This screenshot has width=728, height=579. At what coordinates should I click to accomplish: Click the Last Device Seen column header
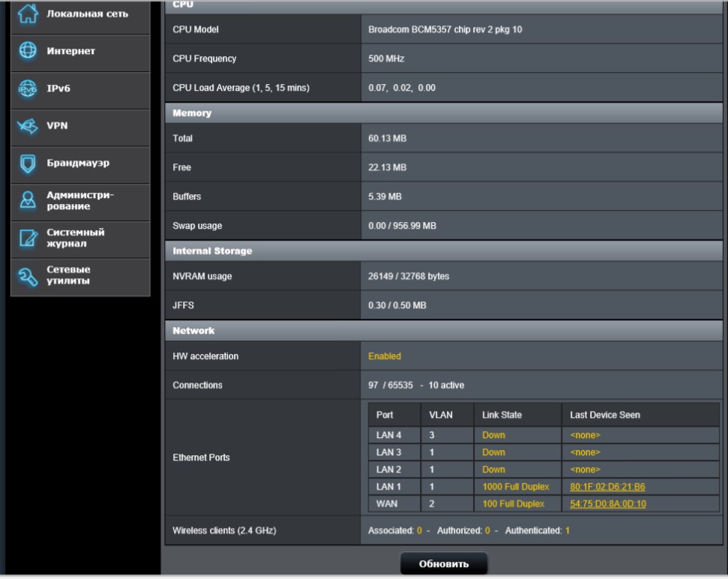click(604, 415)
